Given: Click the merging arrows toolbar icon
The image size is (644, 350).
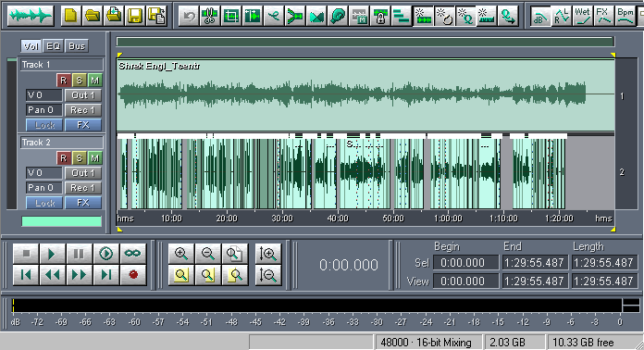Looking at the screenshot, I should pyautogui.click(x=295, y=16).
